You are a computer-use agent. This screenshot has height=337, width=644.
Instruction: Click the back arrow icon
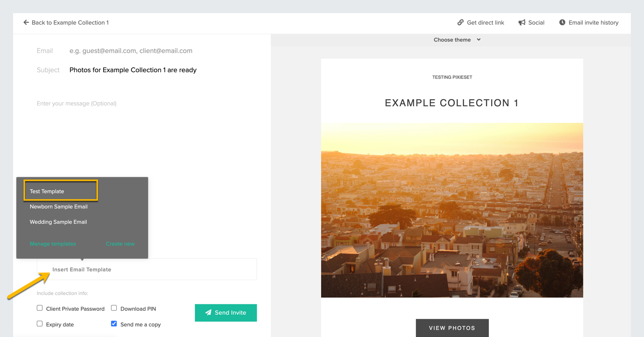26,22
